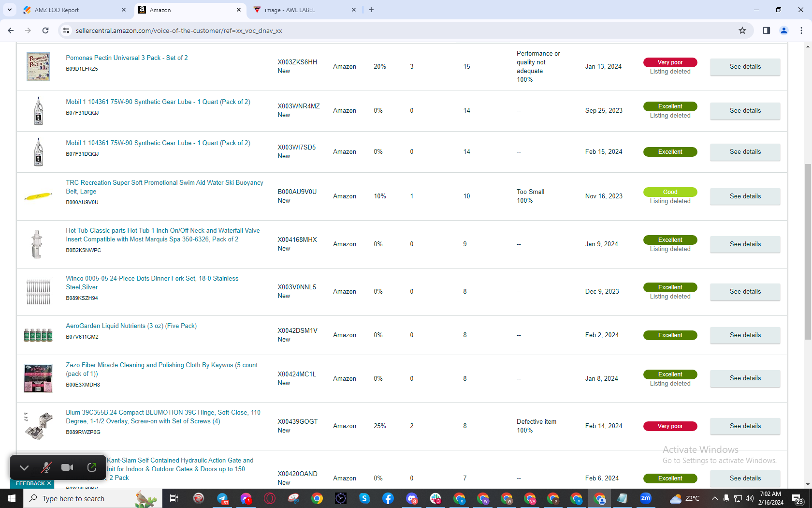
Task: See details for Pomonas Pectin row
Action: (745, 67)
